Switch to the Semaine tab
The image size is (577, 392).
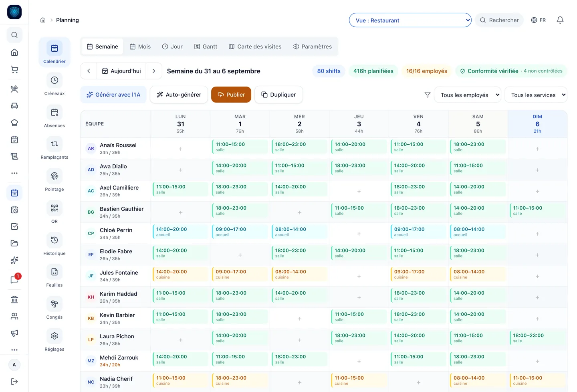pyautogui.click(x=103, y=46)
